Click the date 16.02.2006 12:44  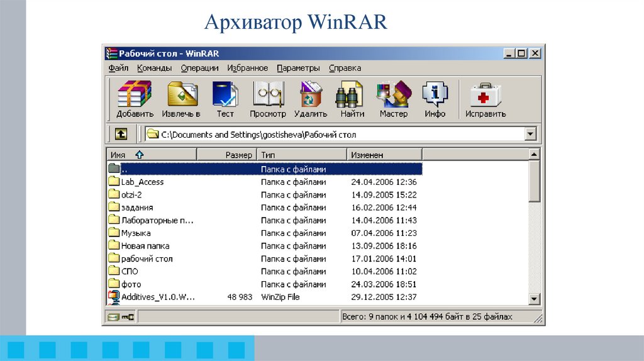384,208
